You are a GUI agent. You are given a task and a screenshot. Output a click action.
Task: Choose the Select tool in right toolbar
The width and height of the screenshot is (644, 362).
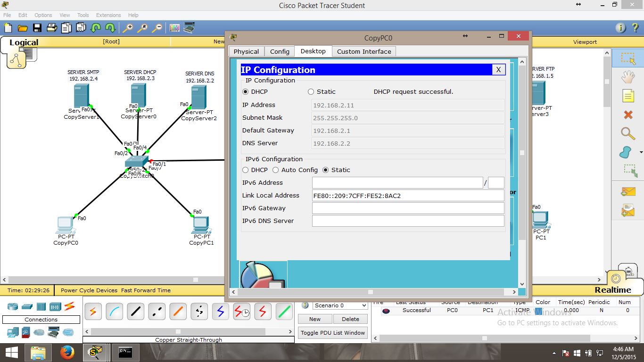click(628, 58)
